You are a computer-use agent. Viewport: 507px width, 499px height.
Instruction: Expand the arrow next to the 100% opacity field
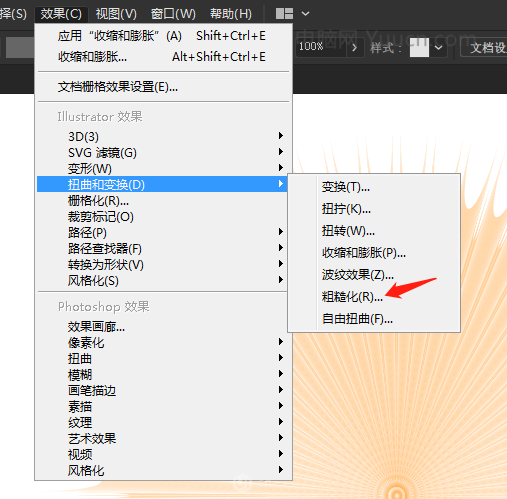click(x=355, y=48)
